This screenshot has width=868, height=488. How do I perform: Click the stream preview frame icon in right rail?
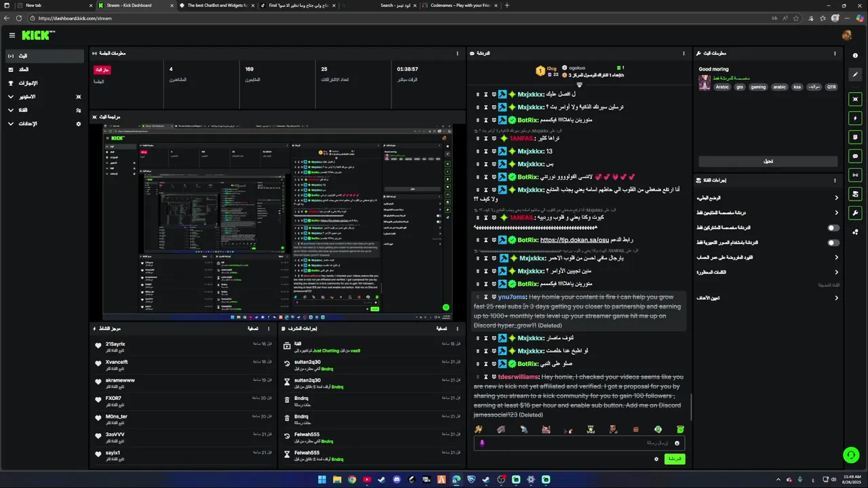pos(855,99)
